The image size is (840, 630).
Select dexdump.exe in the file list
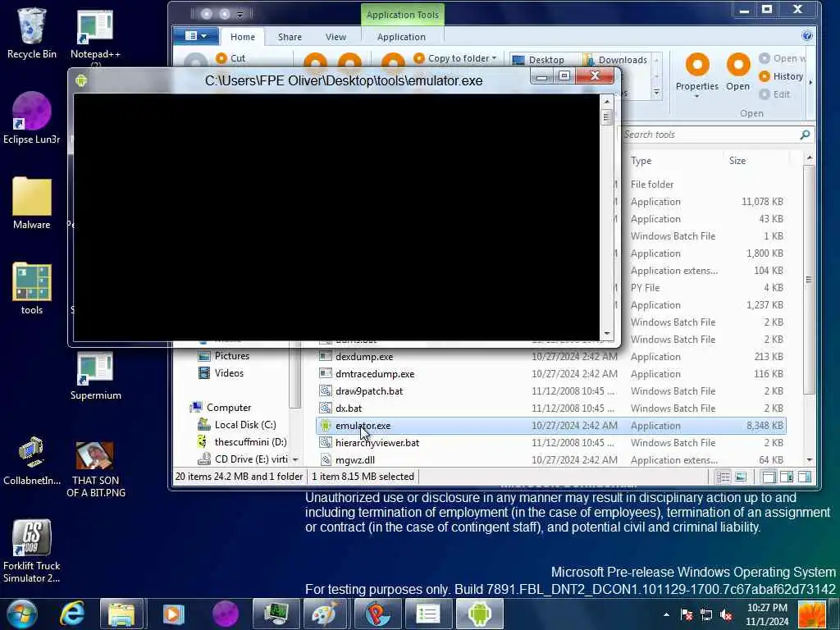point(551,356)
